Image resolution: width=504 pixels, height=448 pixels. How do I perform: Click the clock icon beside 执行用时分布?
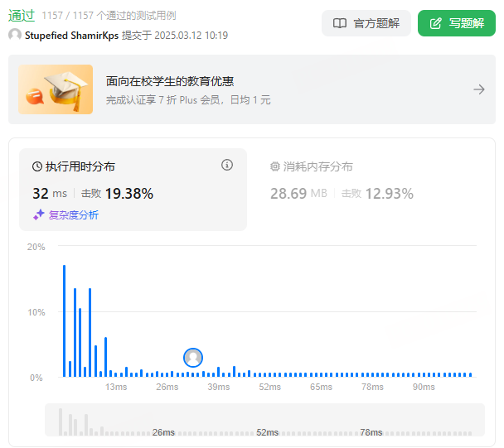37,166
